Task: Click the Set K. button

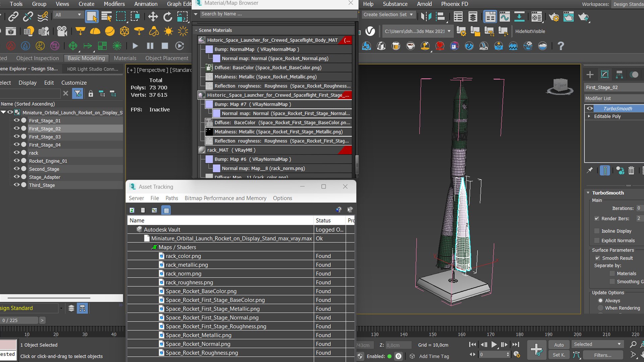Action: (559, 355)
